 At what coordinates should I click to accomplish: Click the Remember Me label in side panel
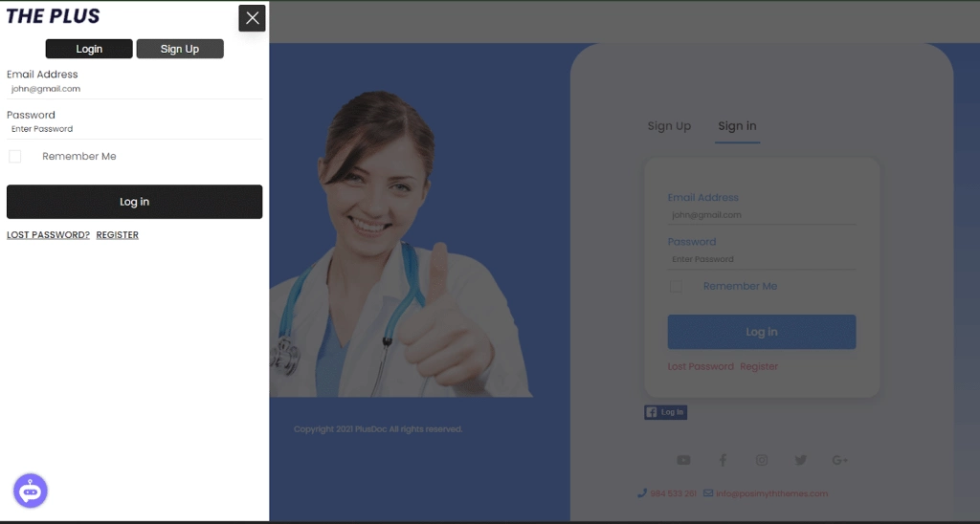(79, 156)
